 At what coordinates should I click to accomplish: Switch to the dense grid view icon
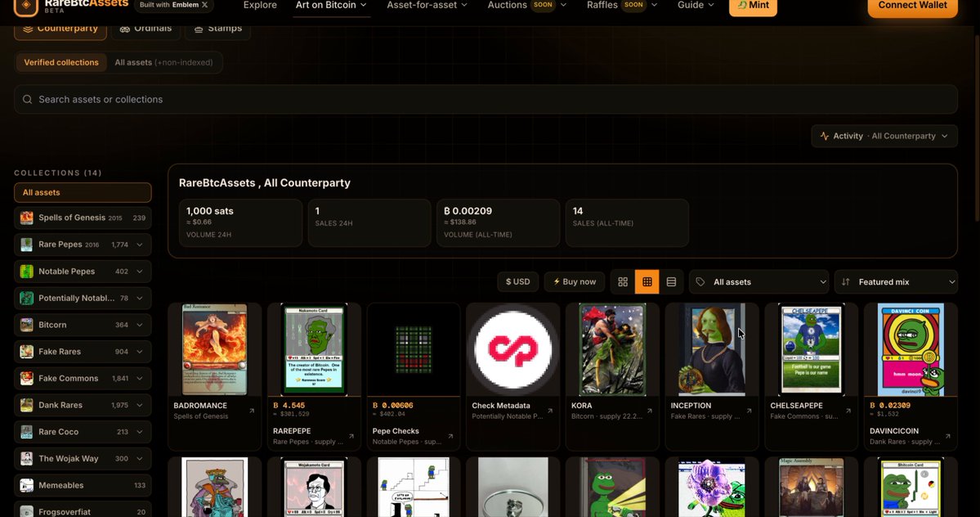[647, 282]
